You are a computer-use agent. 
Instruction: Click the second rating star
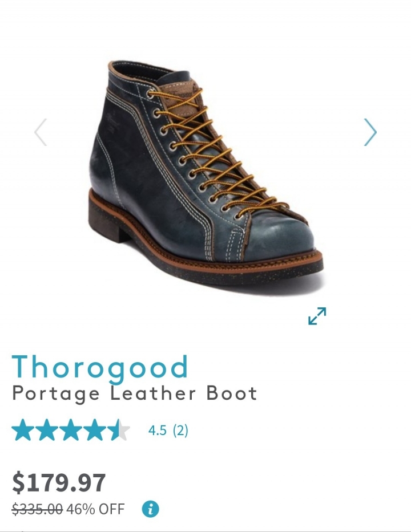point(47,430)
